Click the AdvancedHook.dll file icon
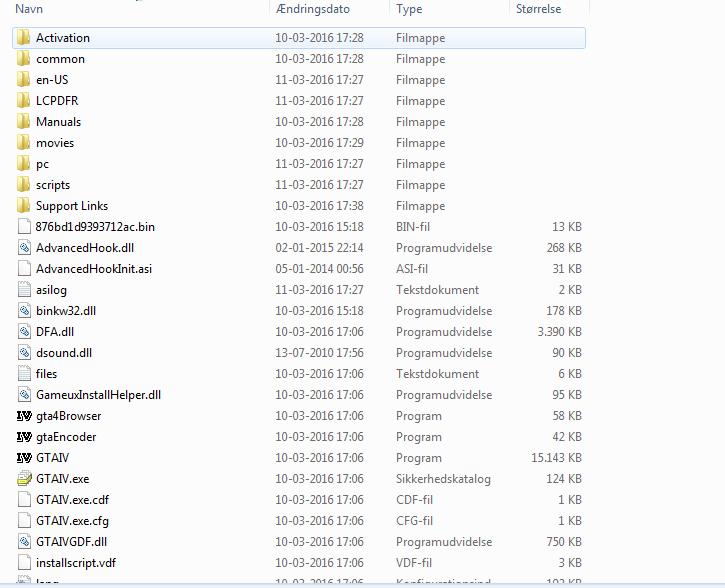Viewport: 725px width, 588px height. 24,248
